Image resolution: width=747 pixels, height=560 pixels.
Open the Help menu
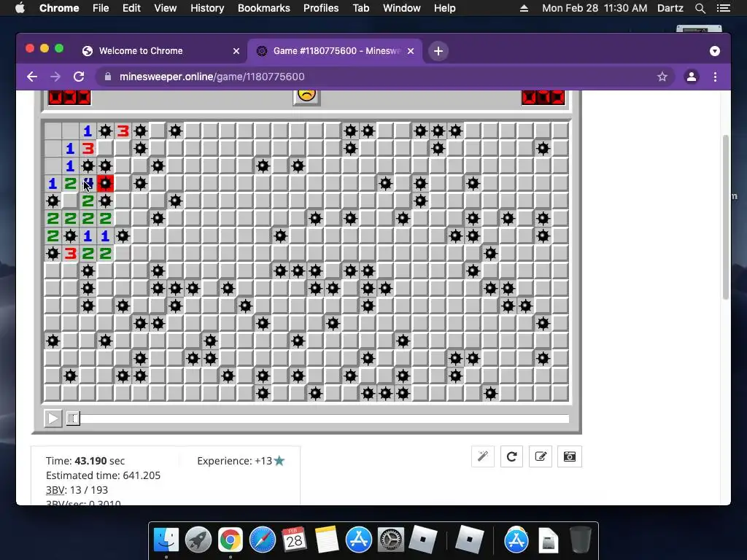click(x=444, y=8)
